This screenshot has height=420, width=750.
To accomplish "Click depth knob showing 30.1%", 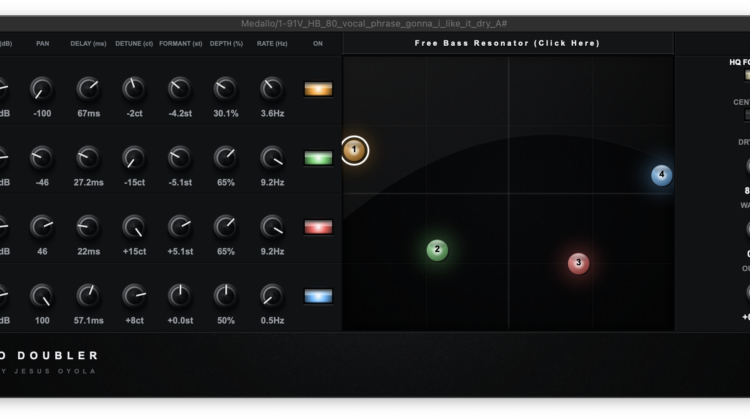I will 226,89.
